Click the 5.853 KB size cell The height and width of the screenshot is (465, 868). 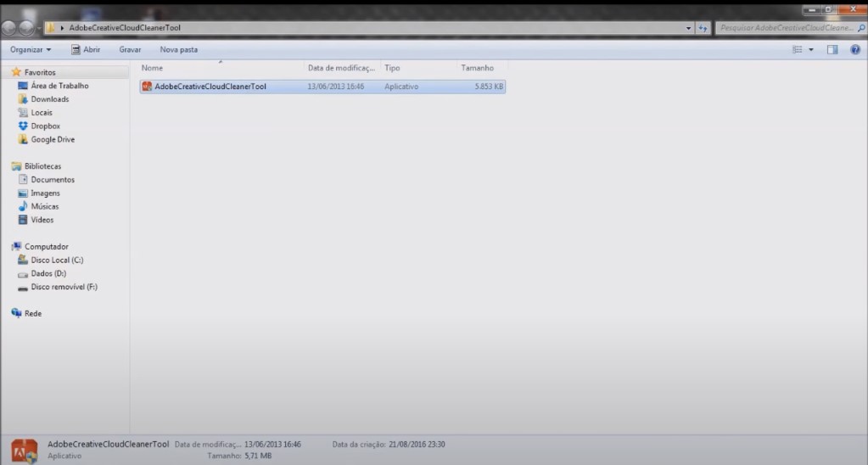click(489, 87)
